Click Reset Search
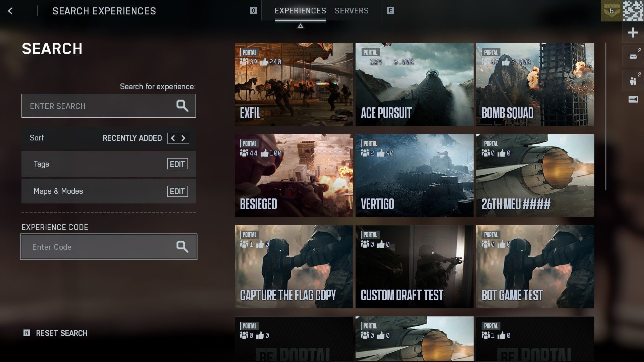Image resolution: width=644 pixels, height=362 pixels. (x=61, y=333)
